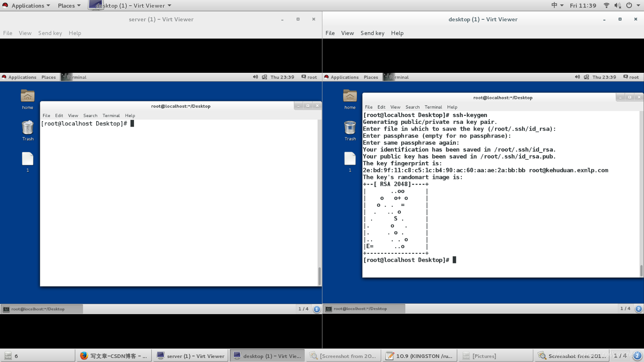Open View menu in server Virt Viewer
Screen dimensions: 644x362
[x=25, y=33]
